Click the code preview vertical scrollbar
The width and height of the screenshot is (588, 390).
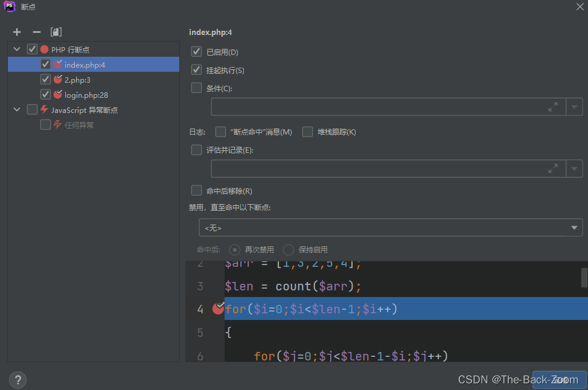[584, 278]
